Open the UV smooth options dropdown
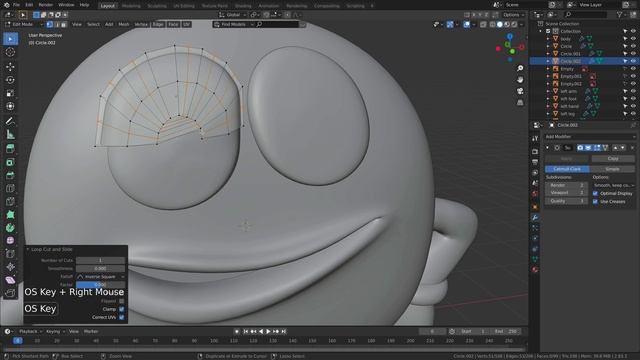 614,185
